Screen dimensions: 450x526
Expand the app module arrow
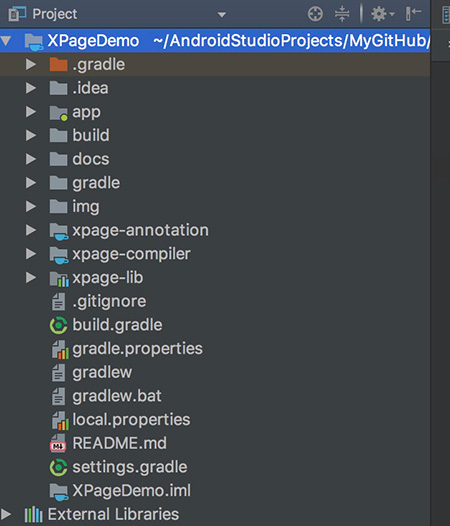tap(31, 112)
